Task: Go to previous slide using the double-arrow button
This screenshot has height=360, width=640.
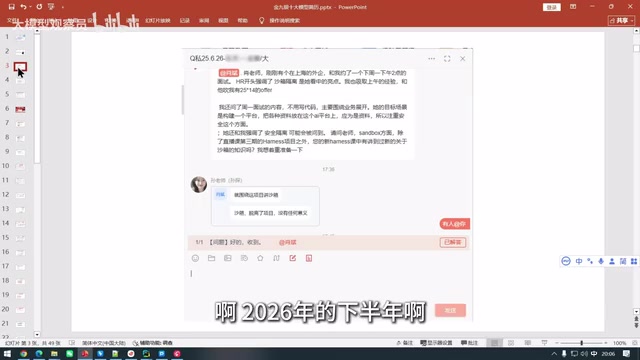Action: (636, 319)
